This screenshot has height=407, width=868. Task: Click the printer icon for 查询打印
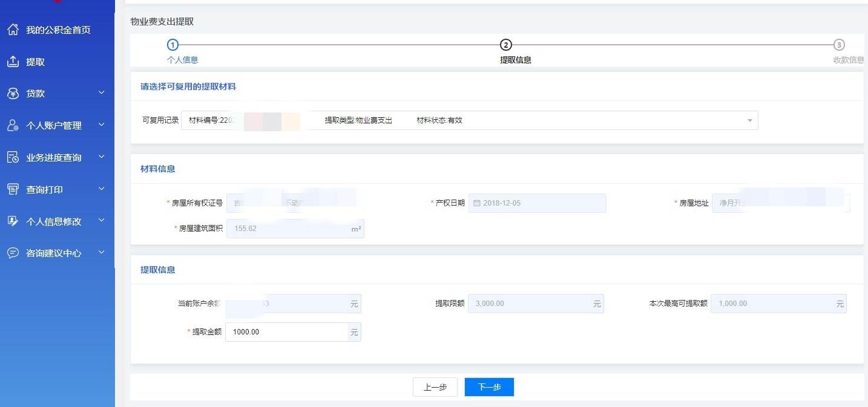coord(13,189)
